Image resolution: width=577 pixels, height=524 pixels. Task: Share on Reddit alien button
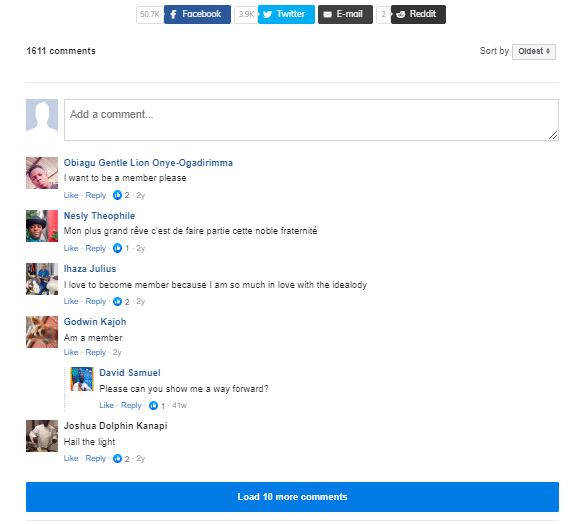click(418, 14)
